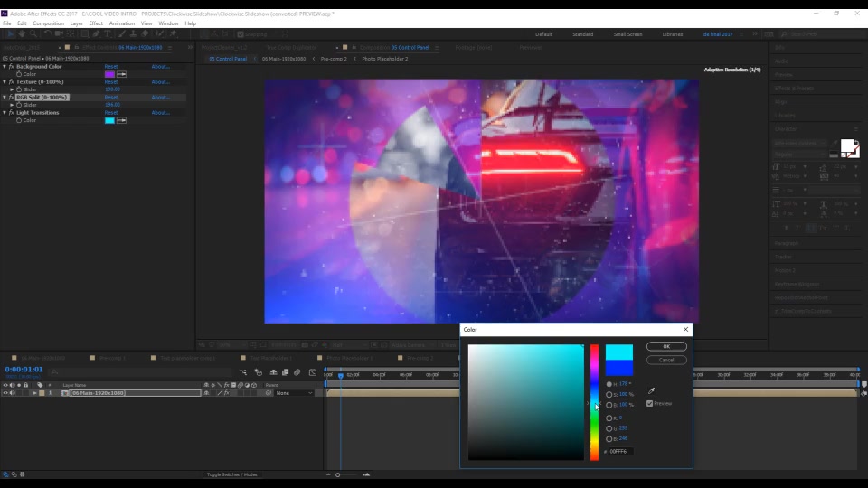Toggle stopwatch for Texture Slider
Image resolution: width=868 pixels, height=488 pixels.
click(19, 89)
